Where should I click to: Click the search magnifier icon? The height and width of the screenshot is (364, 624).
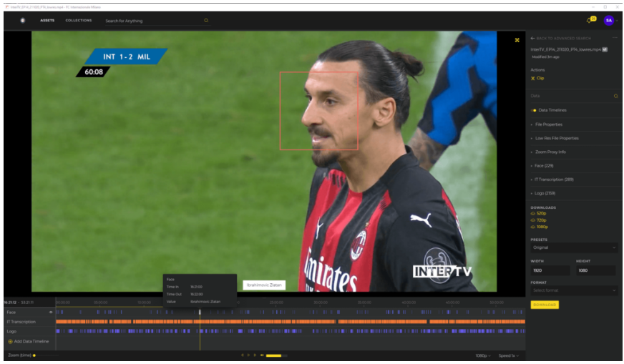206,21
